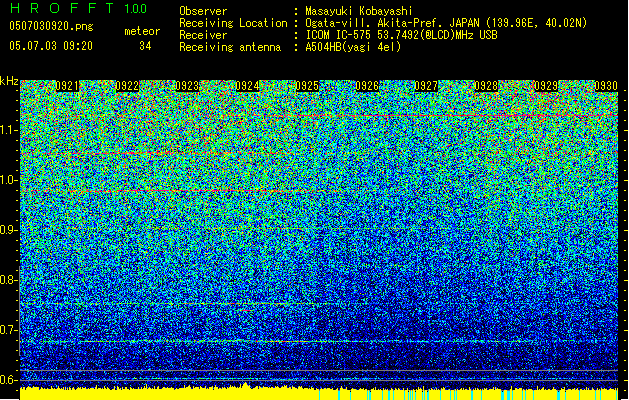Click the 1.0 frequency axis label

pyautogui.click(x=9, y=181)
